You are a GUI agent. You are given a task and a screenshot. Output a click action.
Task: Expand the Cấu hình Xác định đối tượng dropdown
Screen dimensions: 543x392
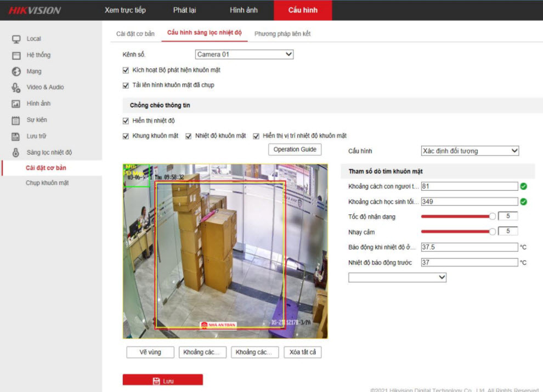[x=470, y=151]
